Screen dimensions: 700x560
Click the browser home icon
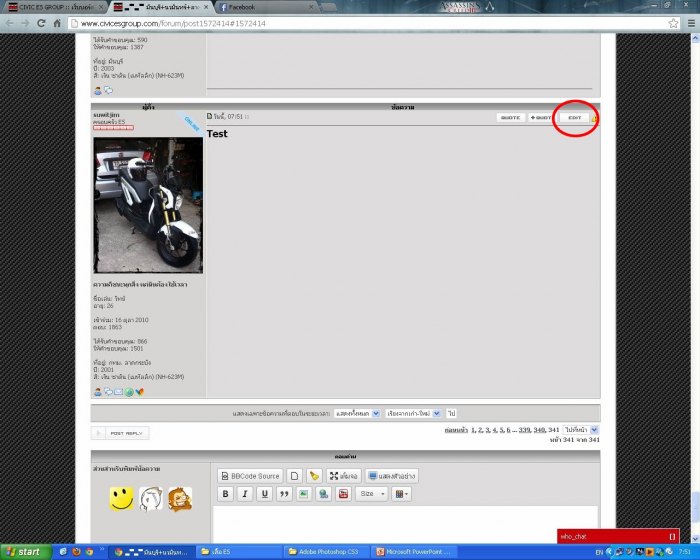click(57, 23)
